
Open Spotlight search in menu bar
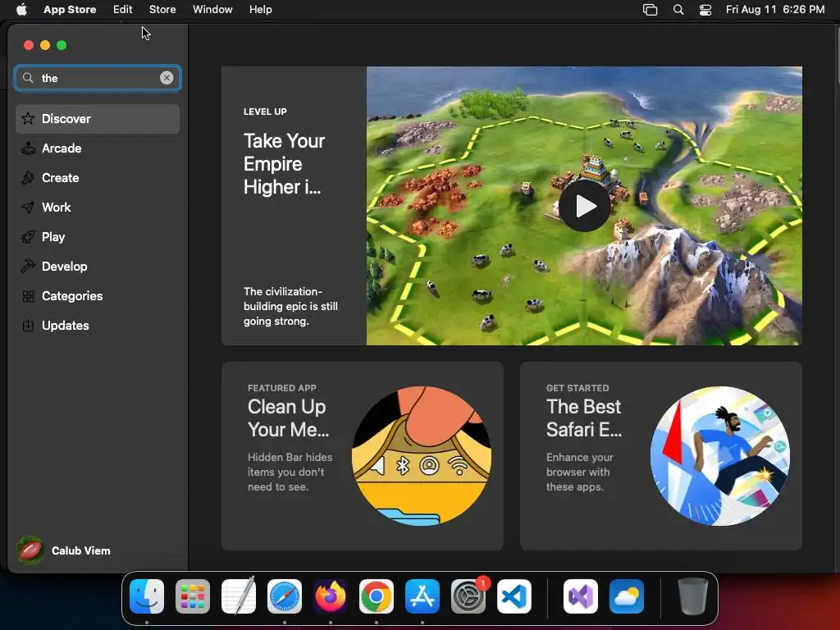[x=678, y=10]
